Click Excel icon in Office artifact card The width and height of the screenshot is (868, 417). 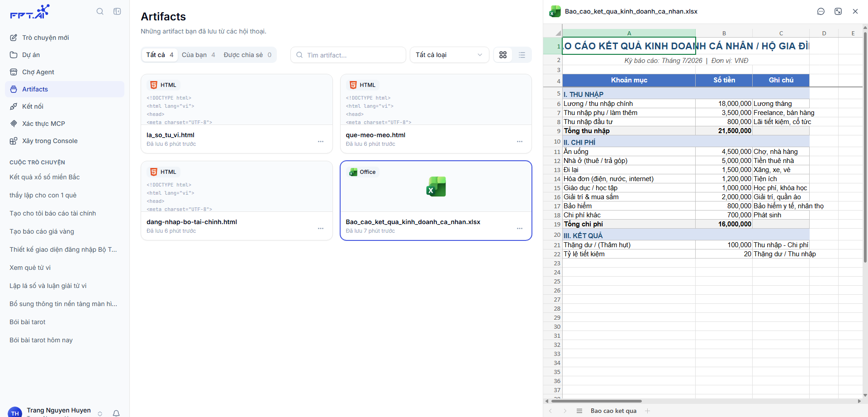436,187
